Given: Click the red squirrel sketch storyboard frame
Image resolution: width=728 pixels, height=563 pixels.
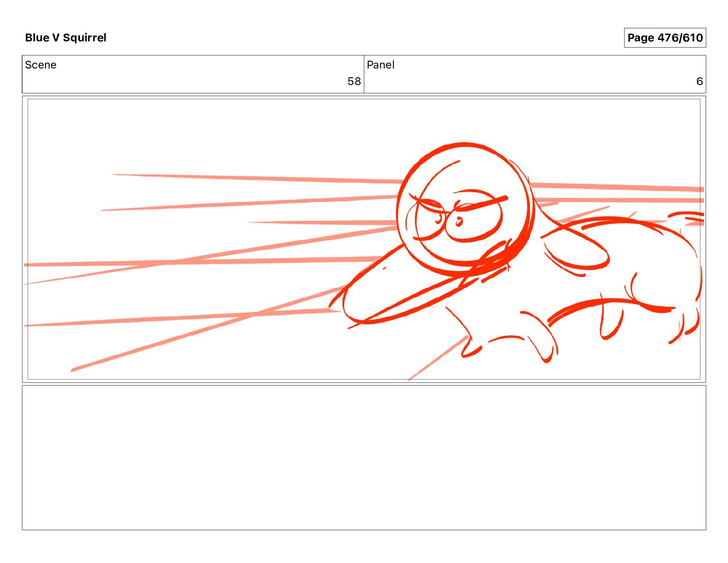Looking at the screenshot, I should 364,239.
